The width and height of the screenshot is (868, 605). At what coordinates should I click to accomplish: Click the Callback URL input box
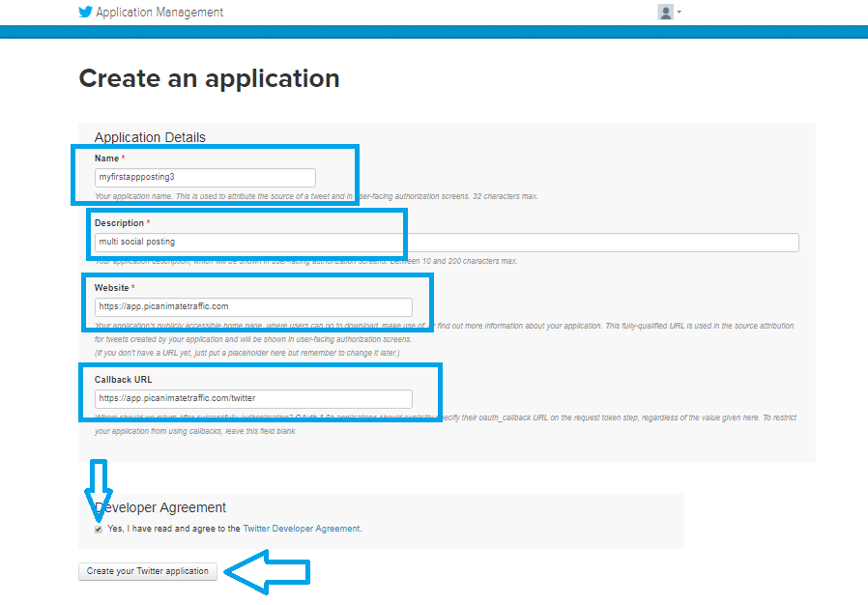tap(253, 399)
